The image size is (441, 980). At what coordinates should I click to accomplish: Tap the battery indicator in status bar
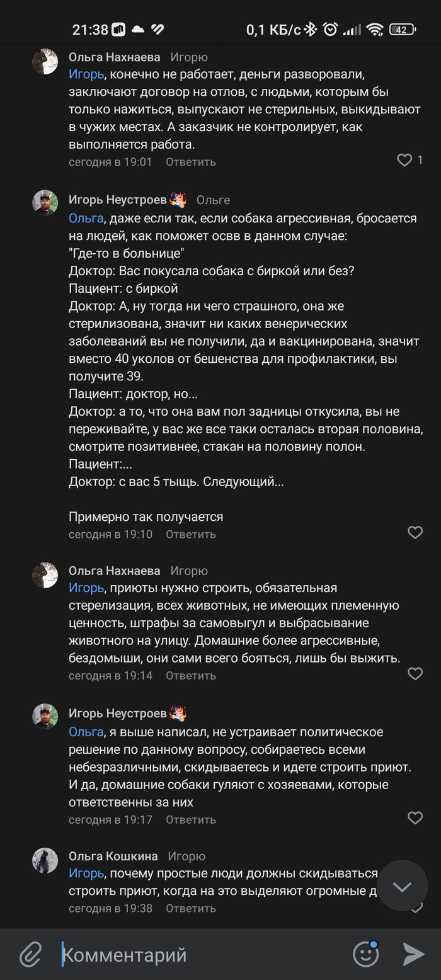click(x=402, y=30)
